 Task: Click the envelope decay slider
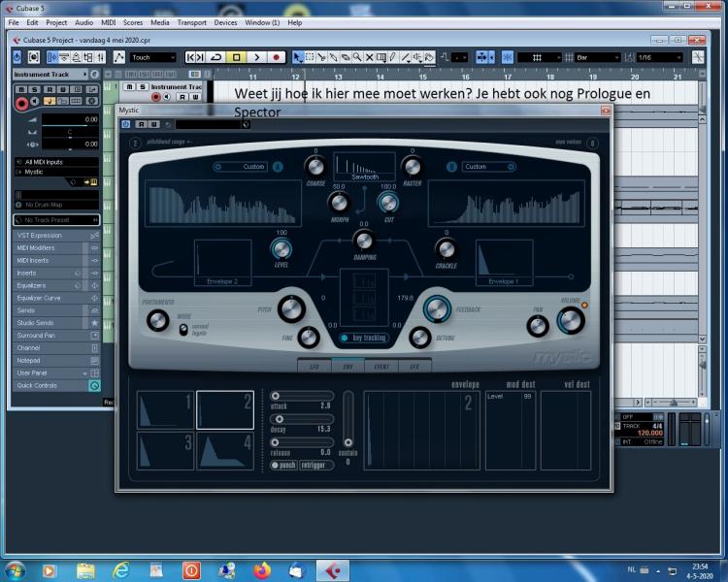pyautogui.click(x=302, y=419)
